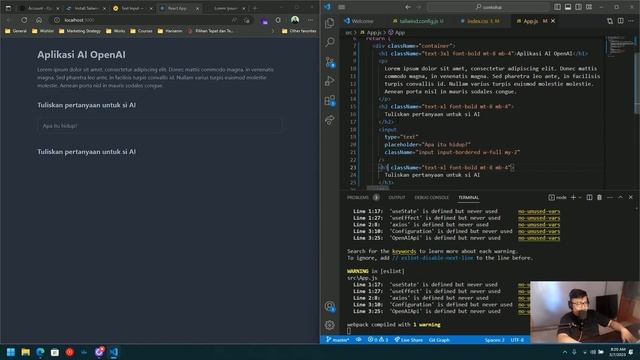Kill terminal with the trash icon

tap(599, 198)
